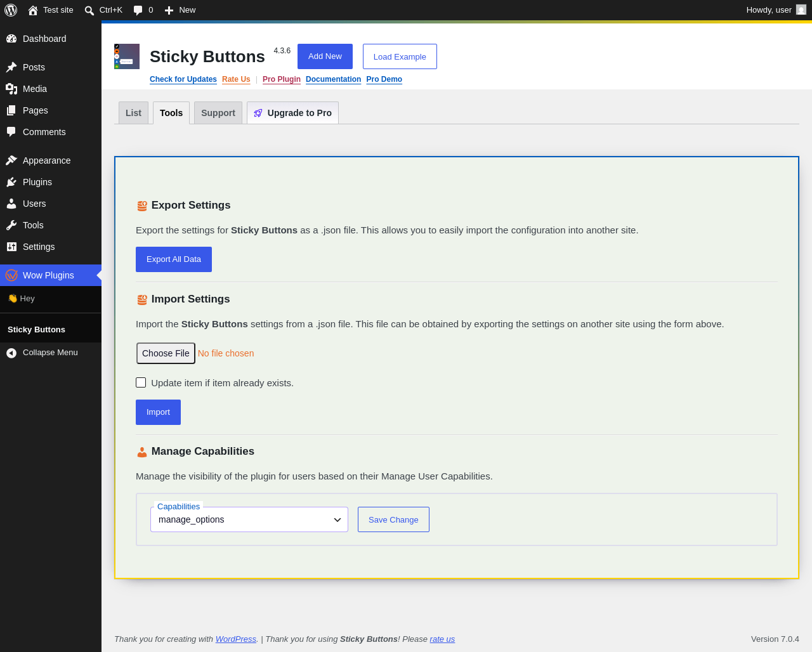Click the Plugins plug icon

tap(11, 182)
